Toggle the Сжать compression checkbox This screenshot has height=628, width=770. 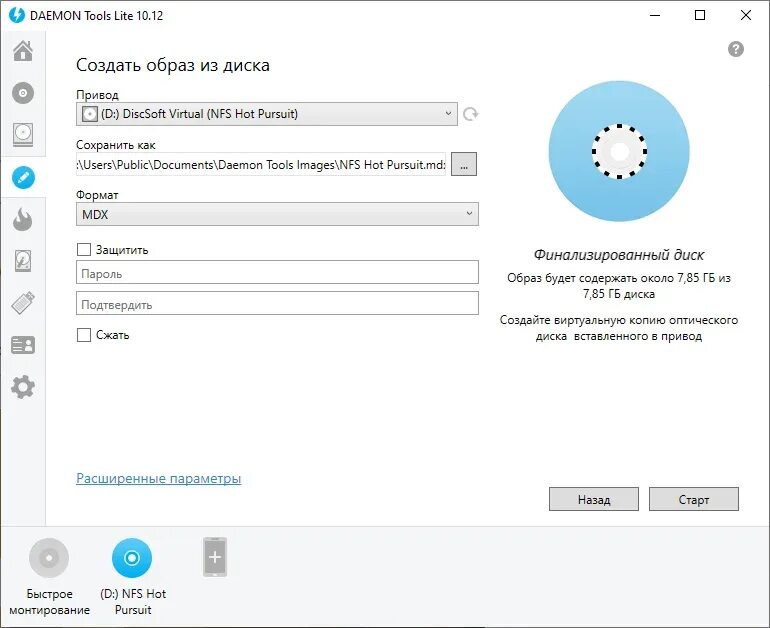pos(84,335)
